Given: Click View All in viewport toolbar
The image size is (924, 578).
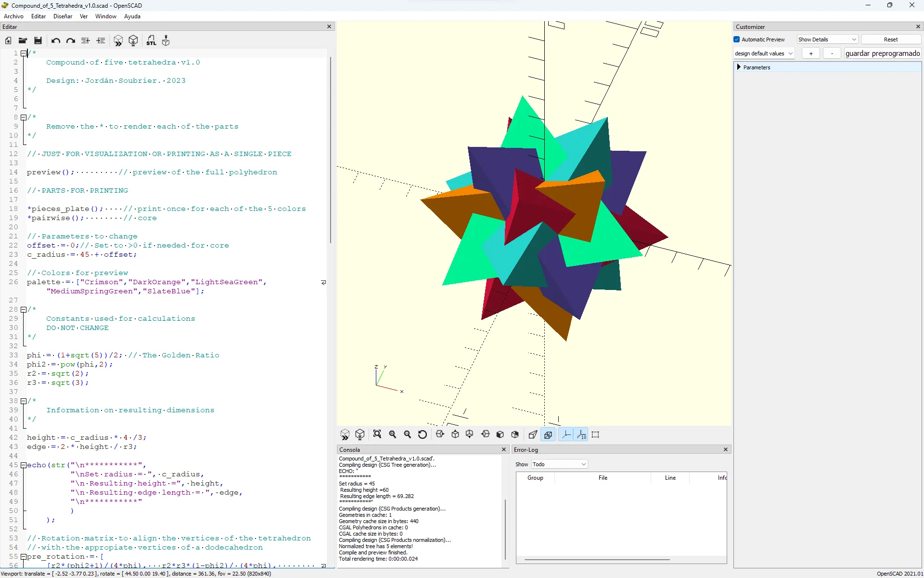Looking at the screenshot, I should (377, 434).
